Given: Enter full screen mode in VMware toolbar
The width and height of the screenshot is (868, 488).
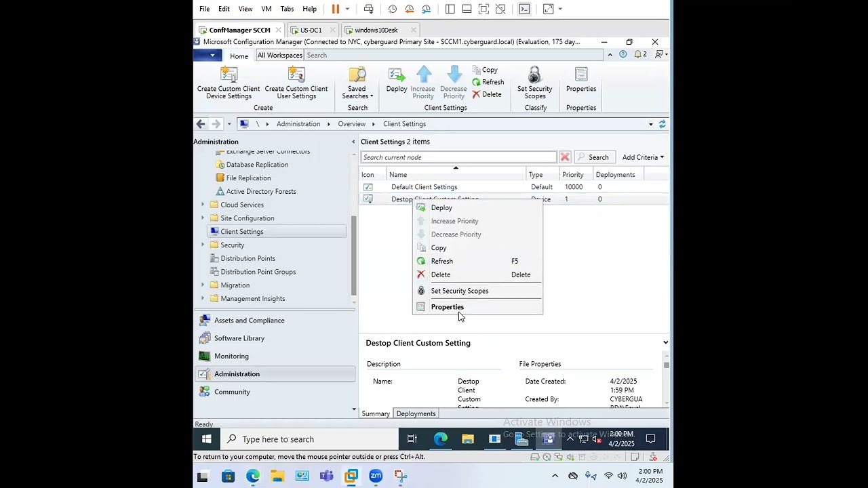Looking at the screenshot, I should click(x=484, y=9).
